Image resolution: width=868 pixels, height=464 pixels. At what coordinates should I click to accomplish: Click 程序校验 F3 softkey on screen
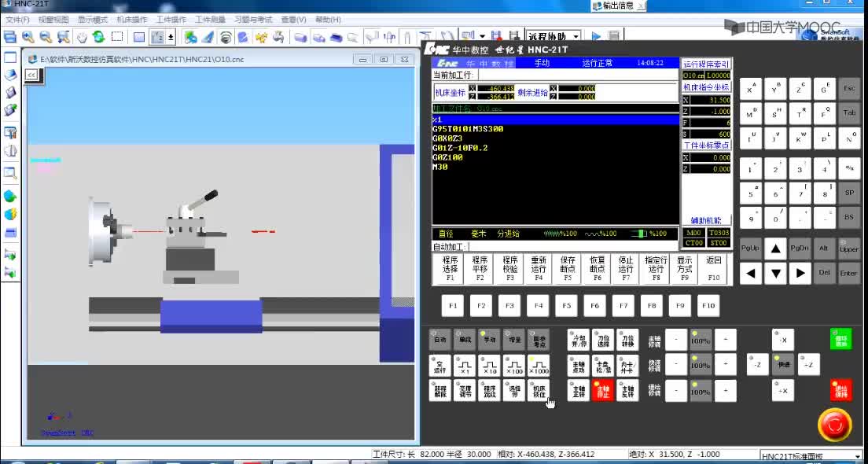tap(509, 269)
